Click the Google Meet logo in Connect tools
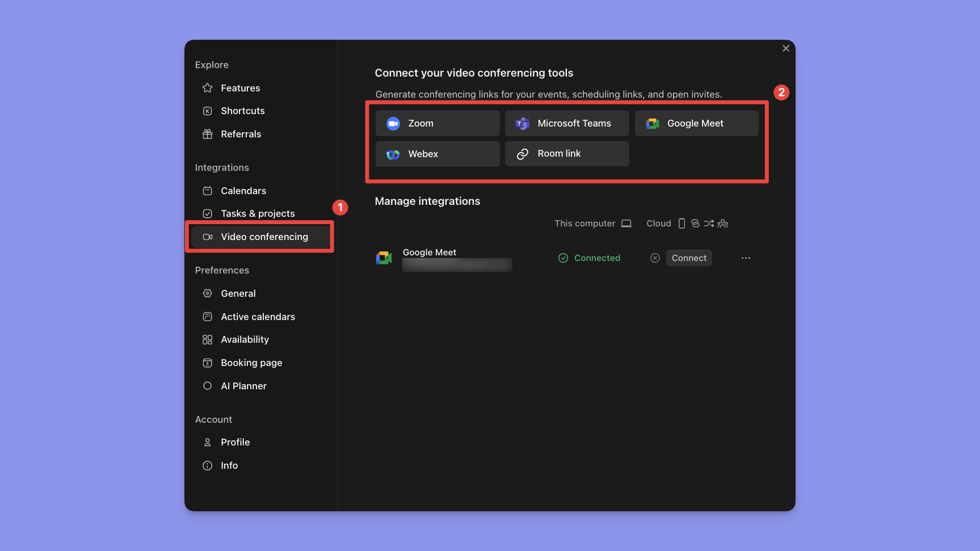 653,124
